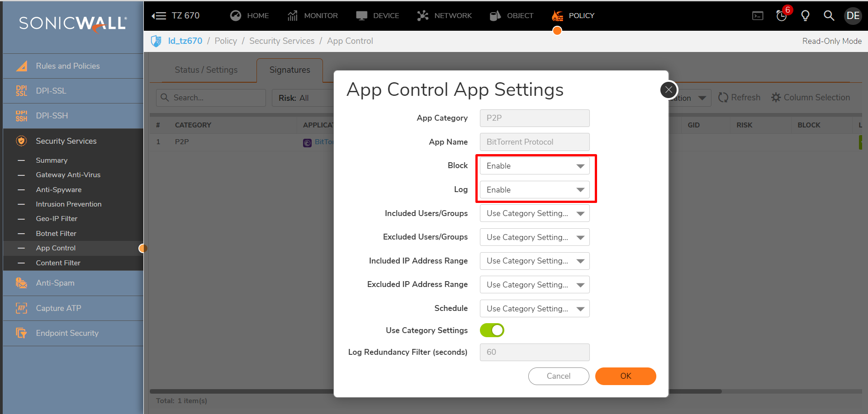
Task: Open the Excluded IP Address Range dropdown
Action: pos(535,285)
